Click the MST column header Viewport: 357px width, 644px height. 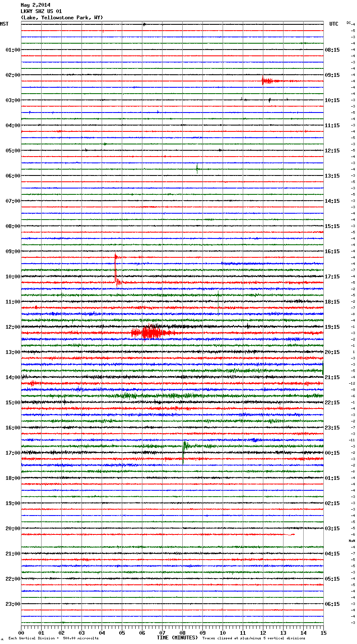tap(4, 24)
